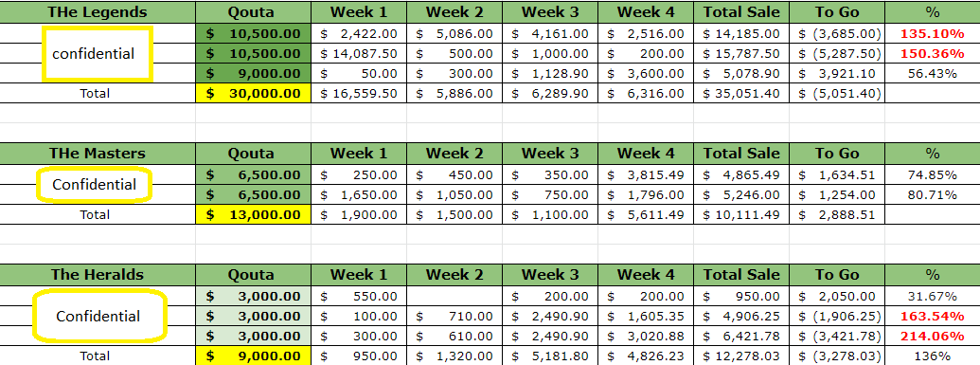This screenshot has height=365, width=980.
Task: Select the empty Week 2 Heralds cell
Action: [454, 296]
